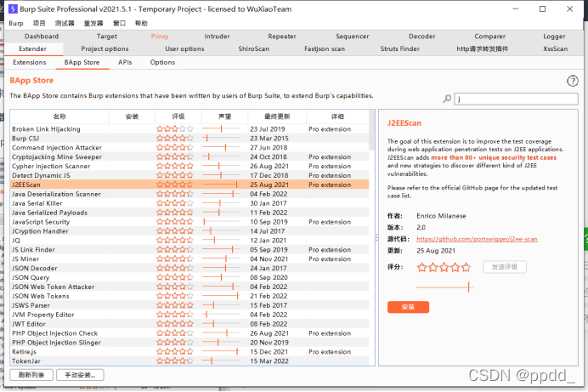
Task: Click the popularity bar of JSON Web Tokens
Action: [x=221, y=296]
